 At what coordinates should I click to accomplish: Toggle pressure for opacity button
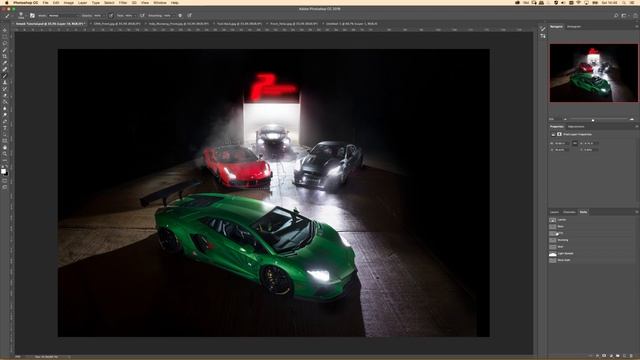[x=111, y=16]
